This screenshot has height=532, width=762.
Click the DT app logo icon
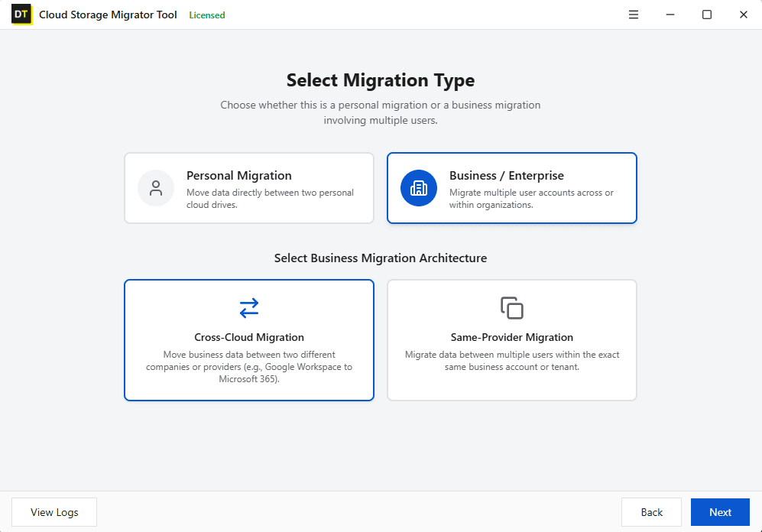[22, 15]
